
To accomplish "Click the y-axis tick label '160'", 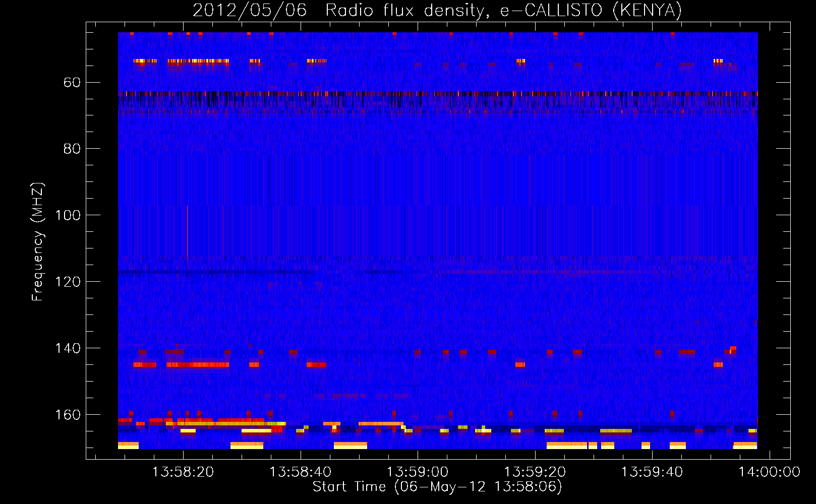I will click(68, 415).
